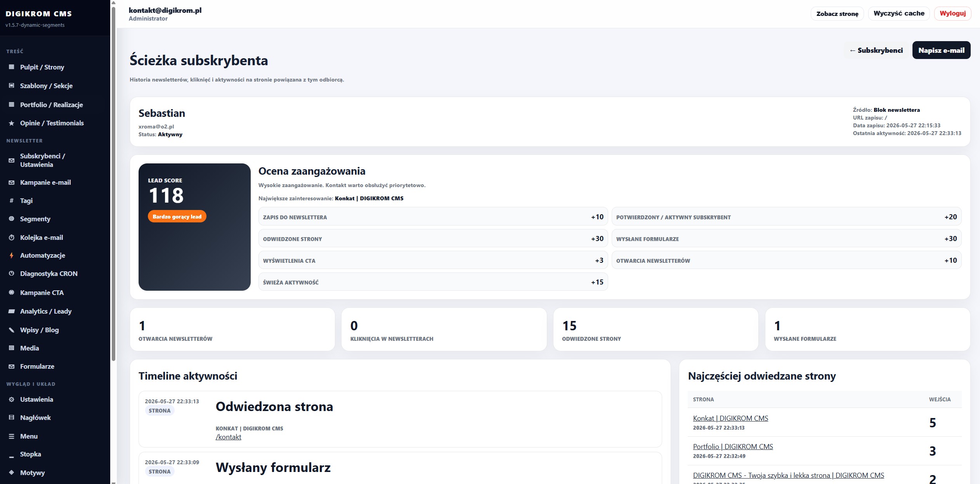
Task: Click the 15 ODWIEDZONE STRONY stat card
Action: (x=656, y=330)
